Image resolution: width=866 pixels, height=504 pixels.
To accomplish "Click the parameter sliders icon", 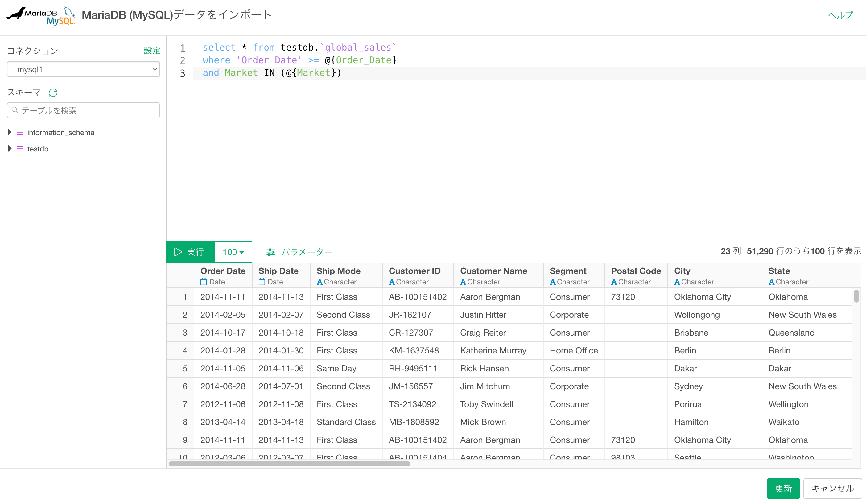I will click(x=271, y=252).
